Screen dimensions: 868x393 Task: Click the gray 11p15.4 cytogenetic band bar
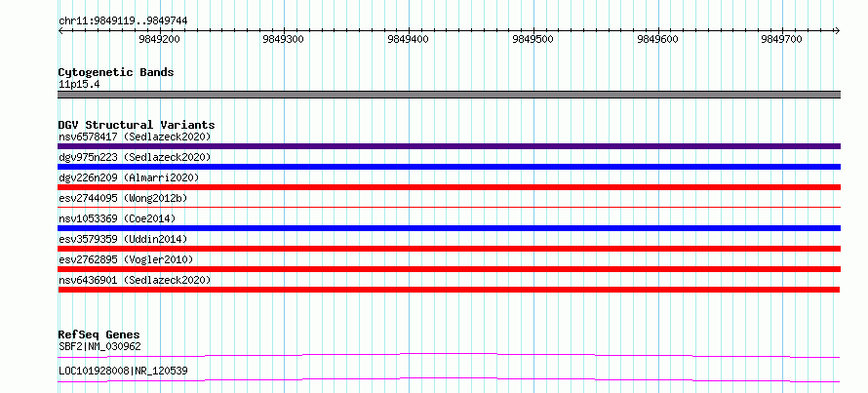(449, 95)
